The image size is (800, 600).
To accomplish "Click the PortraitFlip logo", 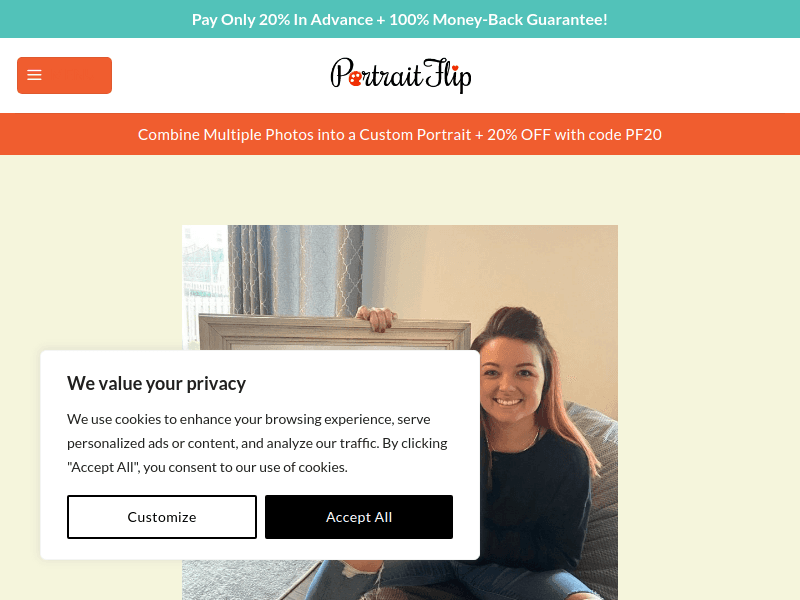I will (x=401, y=76).
